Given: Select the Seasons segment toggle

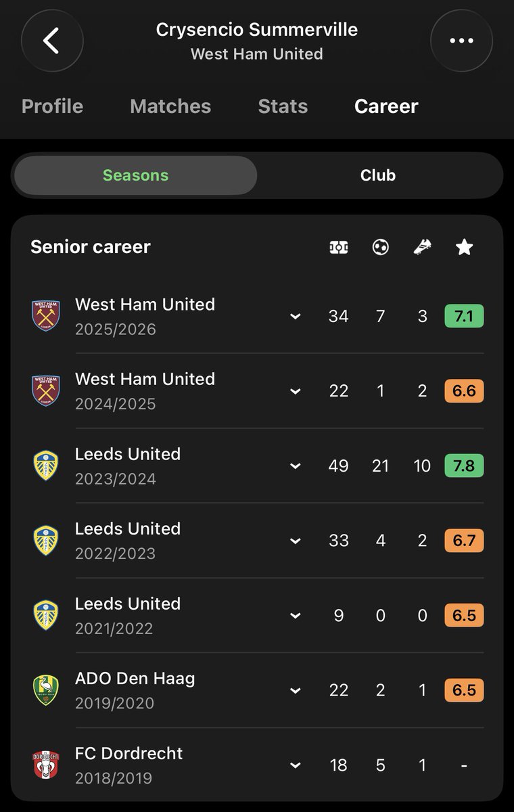Looking at the screenshot, I should pyautogui.click(x=135, y=175).
